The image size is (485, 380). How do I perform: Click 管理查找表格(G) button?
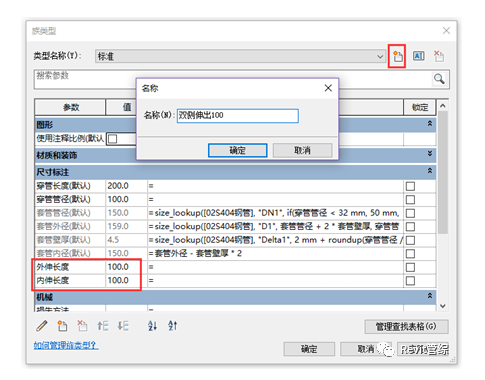[406, 327]
